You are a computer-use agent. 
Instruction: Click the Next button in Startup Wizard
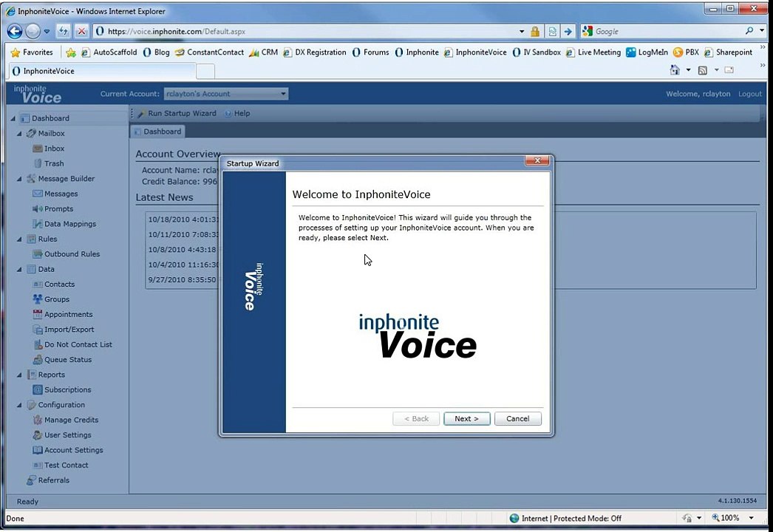(466, 419)
